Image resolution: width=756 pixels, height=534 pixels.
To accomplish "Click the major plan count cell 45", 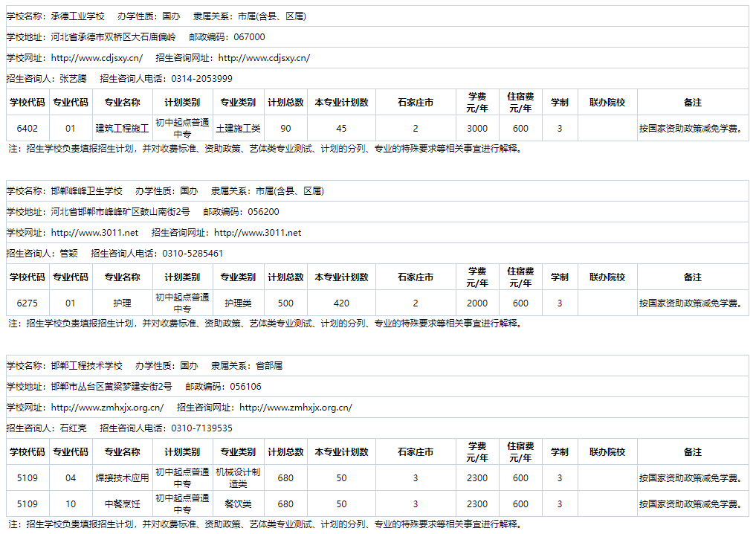I will [x=341, y=129].
